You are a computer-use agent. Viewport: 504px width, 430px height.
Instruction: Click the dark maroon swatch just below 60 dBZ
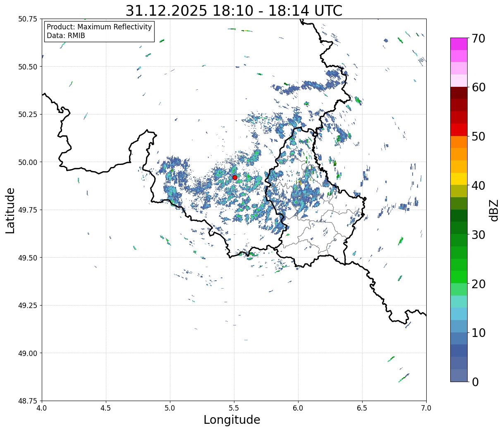pos(459,93)
